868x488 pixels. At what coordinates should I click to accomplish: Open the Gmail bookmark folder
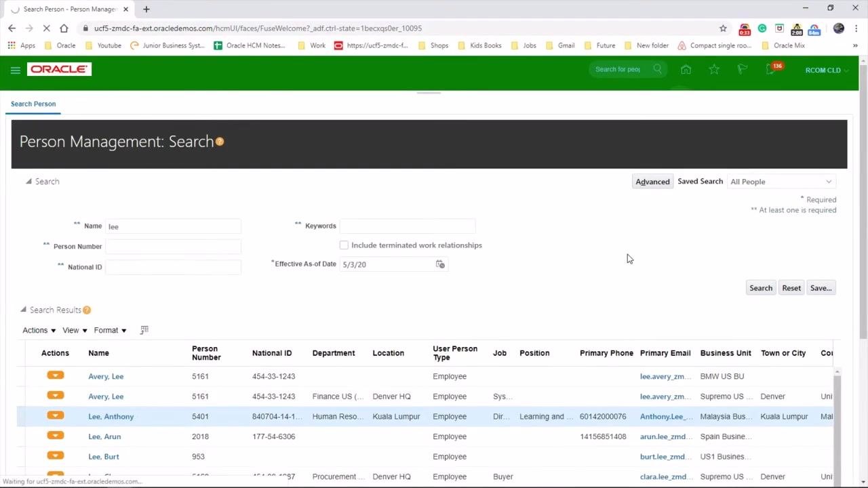560,45
